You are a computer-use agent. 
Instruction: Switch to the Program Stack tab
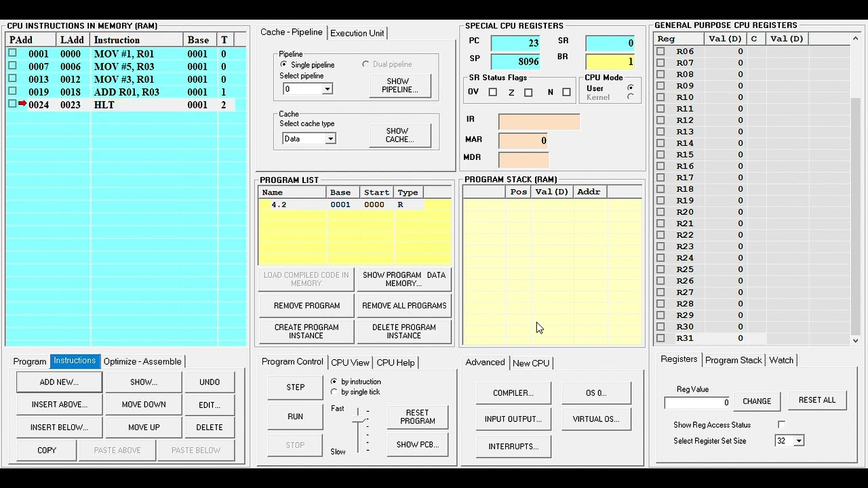(x=734, y=360)
